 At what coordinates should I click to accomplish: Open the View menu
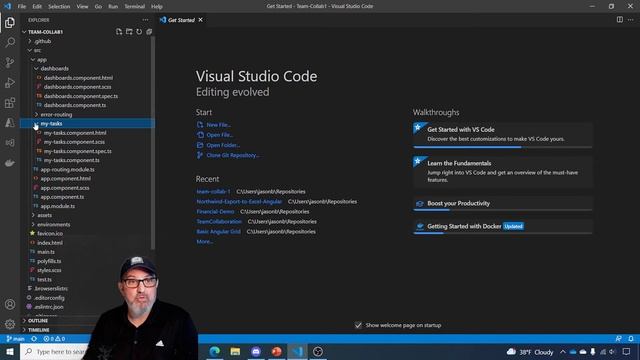[82, 7]
